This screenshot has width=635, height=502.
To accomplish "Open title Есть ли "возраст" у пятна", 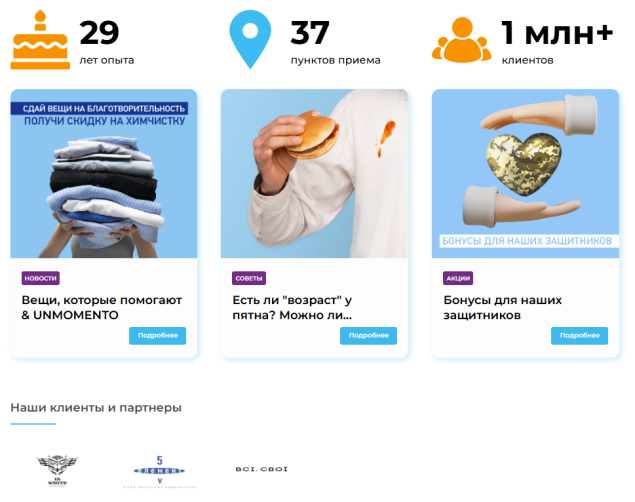I will 292,308.
